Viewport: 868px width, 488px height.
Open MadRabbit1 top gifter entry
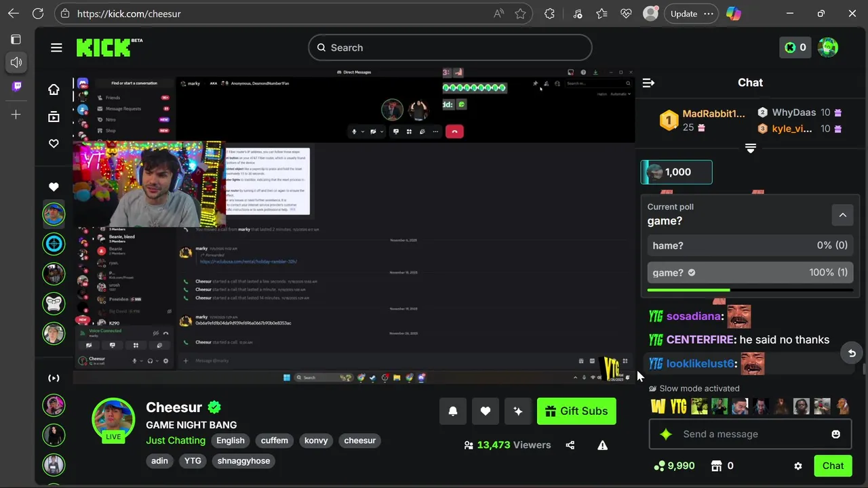pos(702,120)
